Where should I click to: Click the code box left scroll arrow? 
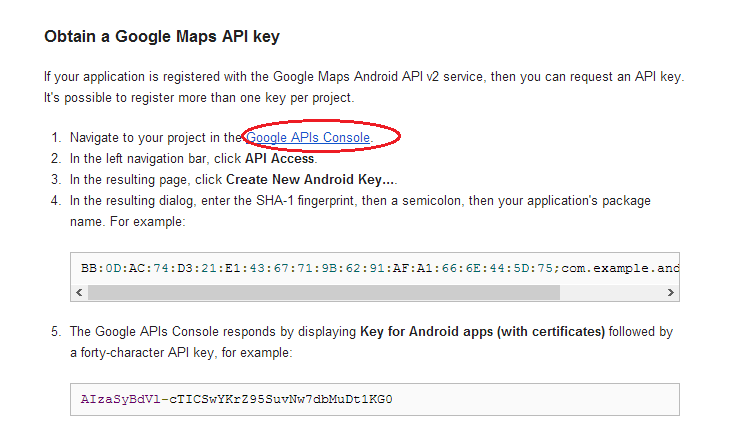(77, 292)
